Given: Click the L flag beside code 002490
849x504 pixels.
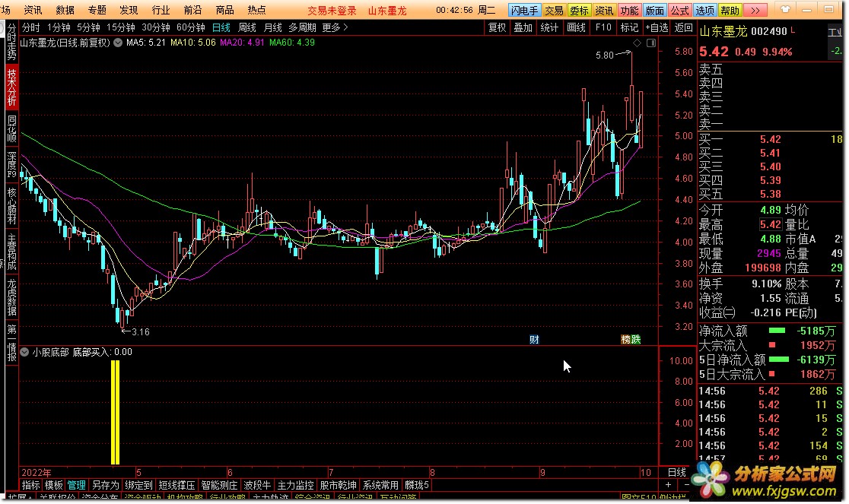Looking at the screenshot, I should [793, 30].
